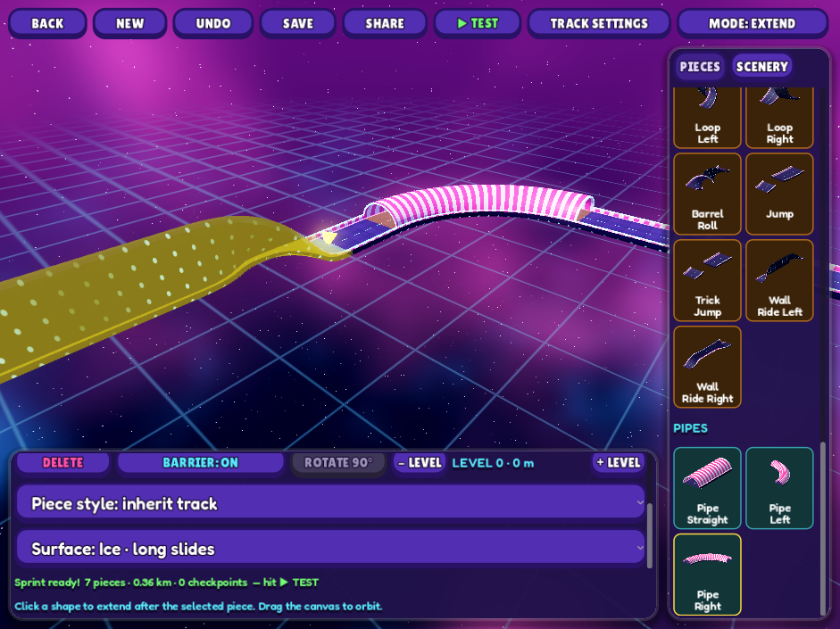The width and height of the screenshot is (840, 629).
Task: Select the pink striped pipe track piece
Action: [x=482, y=201]
